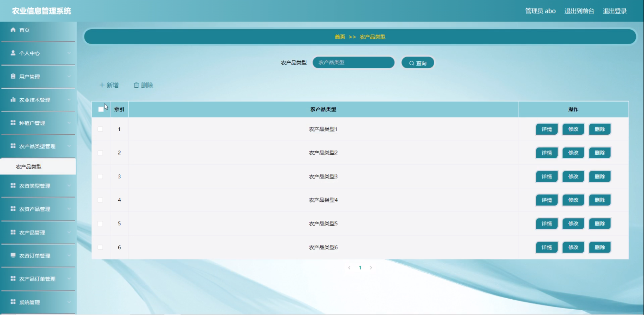Select page number 1 in pagination
This screenshot has height=315, width=644.
(360, 268)
